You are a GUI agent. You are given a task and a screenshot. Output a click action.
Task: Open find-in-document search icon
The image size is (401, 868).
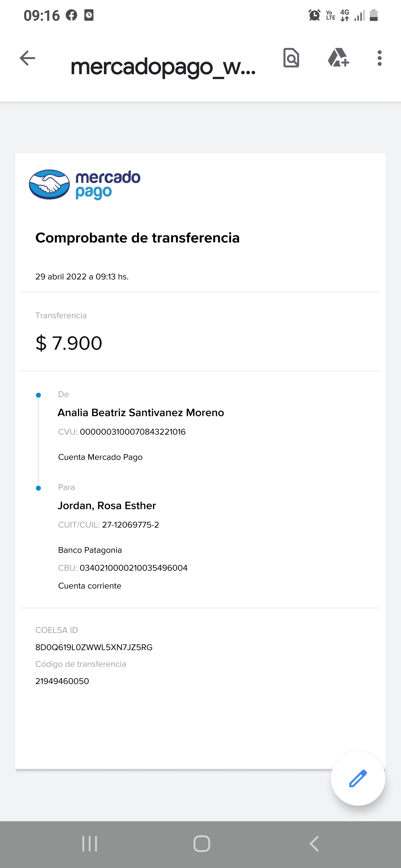[291, 58]
